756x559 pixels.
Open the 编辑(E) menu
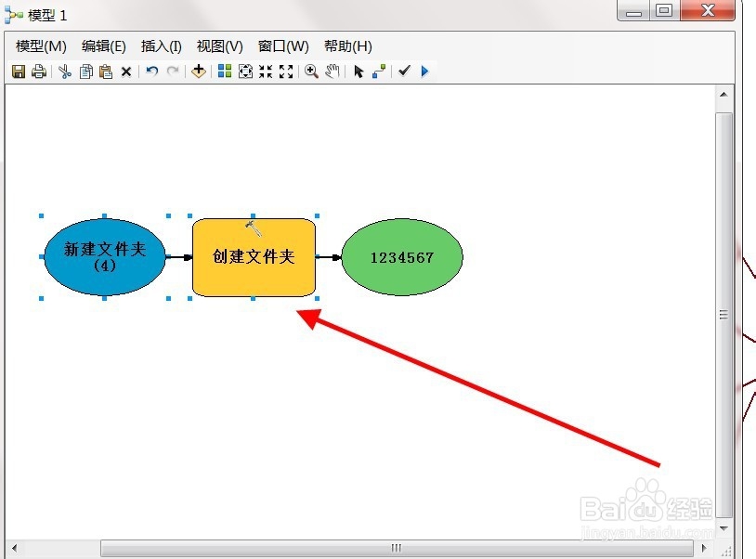click(104, 46)
